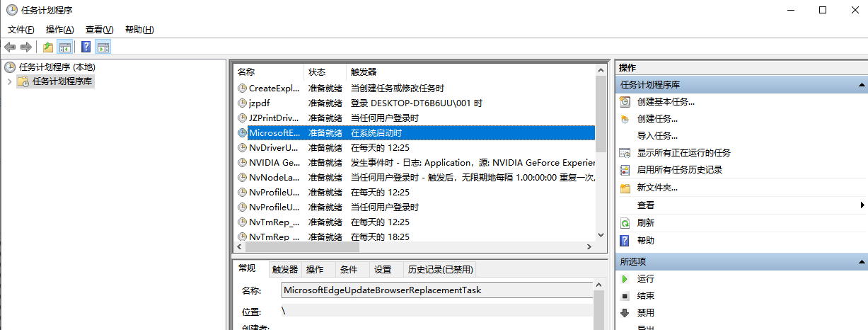Select the NvTmRep task triggered 在每天的 18:25

[x=415, y=237]
